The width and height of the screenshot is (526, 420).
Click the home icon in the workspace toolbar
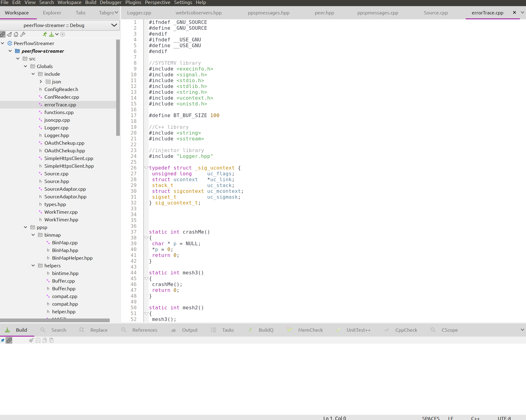[16, 34]
